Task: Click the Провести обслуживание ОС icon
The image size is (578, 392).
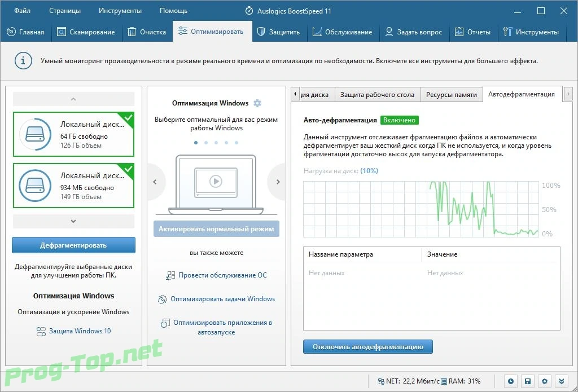Action: pos(170,276)
